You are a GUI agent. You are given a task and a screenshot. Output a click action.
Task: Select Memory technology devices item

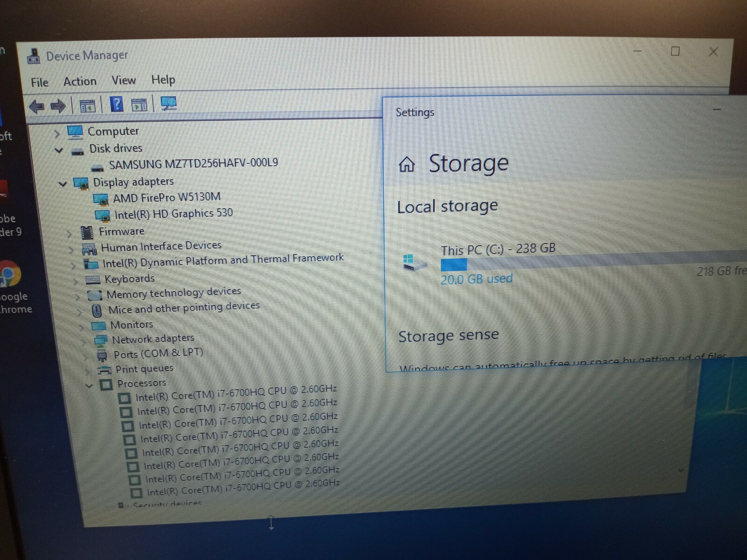(174, 293)
